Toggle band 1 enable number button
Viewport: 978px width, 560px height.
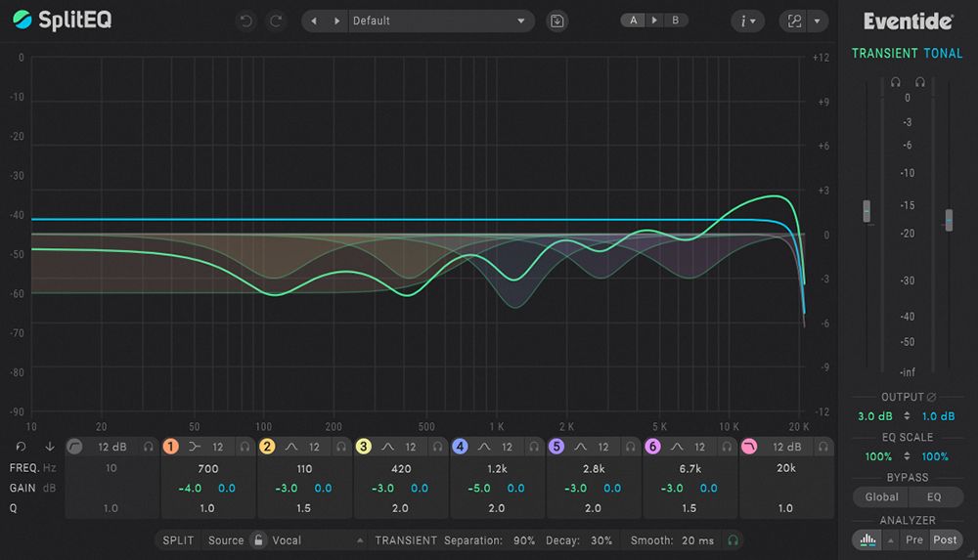click(x=170, y=447)
